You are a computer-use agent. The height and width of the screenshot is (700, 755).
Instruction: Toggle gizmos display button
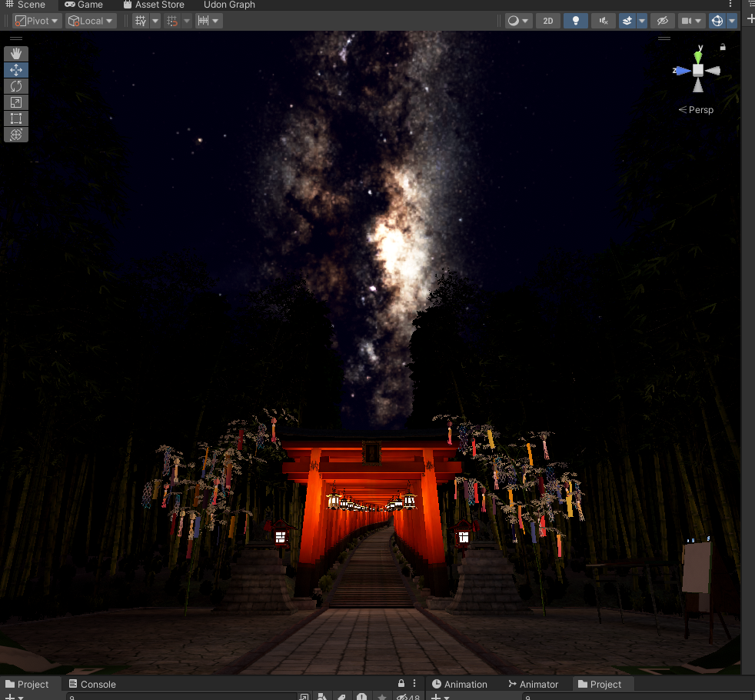click(x=717, y=21)
